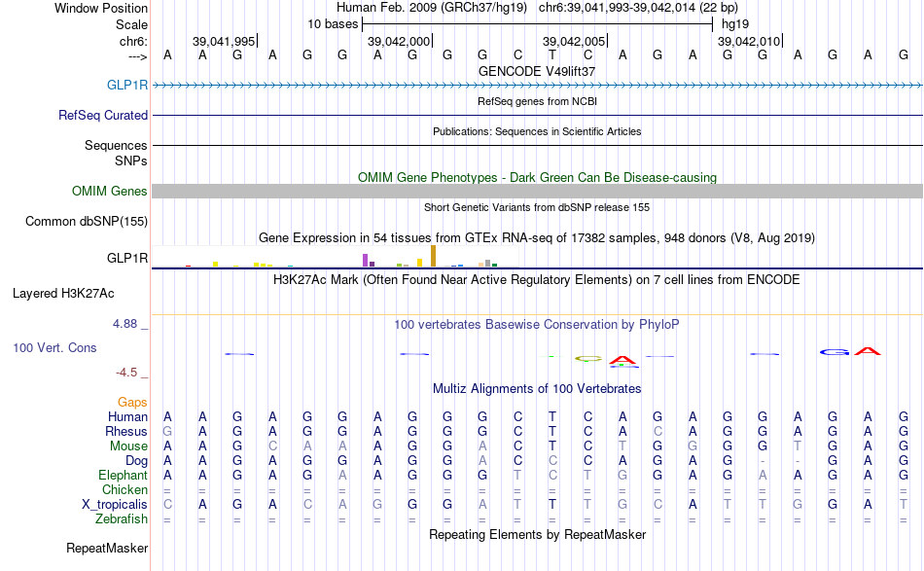Click the 39,041,995 ruler position
924x571 pixels.
tap(224, 41)
